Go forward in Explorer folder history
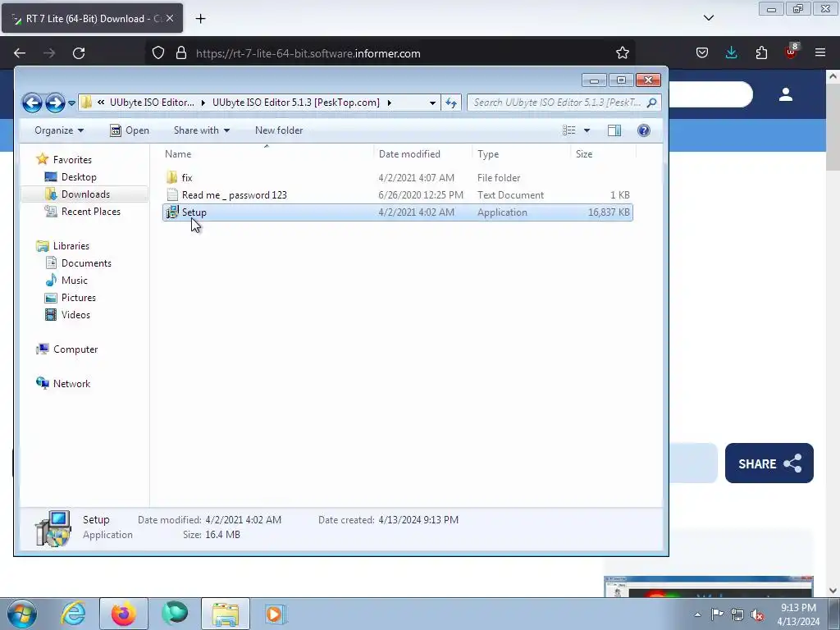Image resolution: width=840 pixels, height=630 pixels. click(x=55, y=103)
